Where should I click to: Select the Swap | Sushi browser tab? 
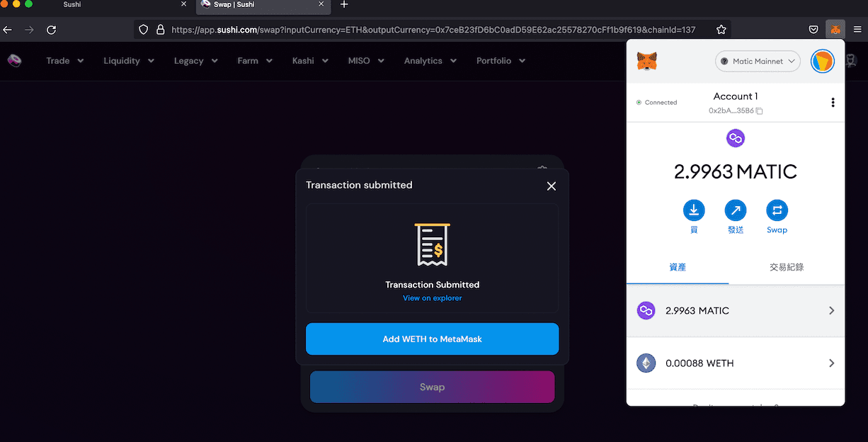pos(263,6)
